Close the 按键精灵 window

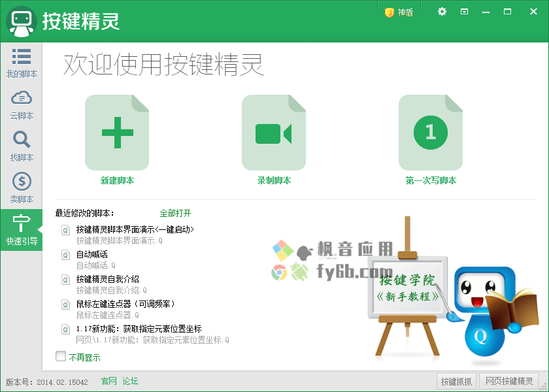tap(533, 12)
